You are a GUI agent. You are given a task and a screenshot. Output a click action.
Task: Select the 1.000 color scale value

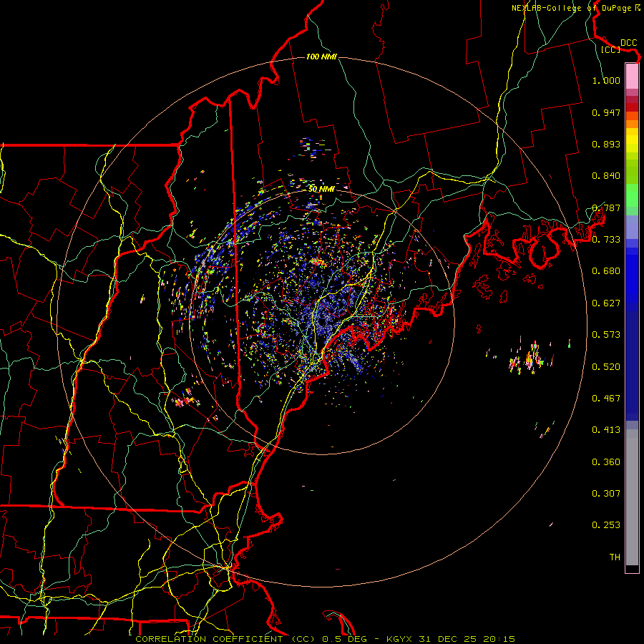pos(606,80)
